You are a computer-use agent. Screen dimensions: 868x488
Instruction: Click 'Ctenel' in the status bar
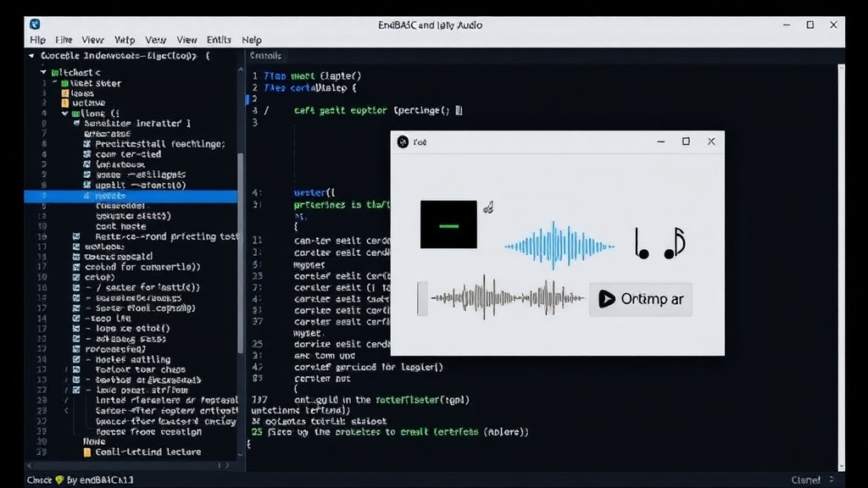point(805,480)
